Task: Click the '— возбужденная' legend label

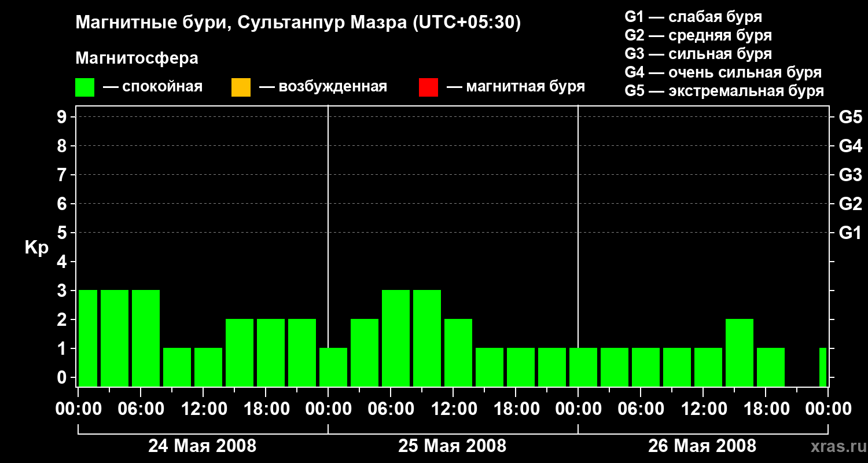Action: 323,87
